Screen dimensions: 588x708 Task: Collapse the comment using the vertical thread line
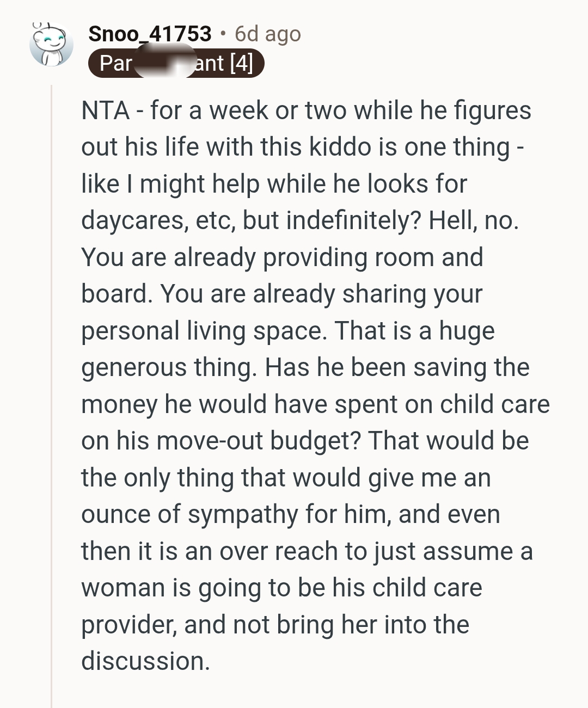[x=52, y=381]
